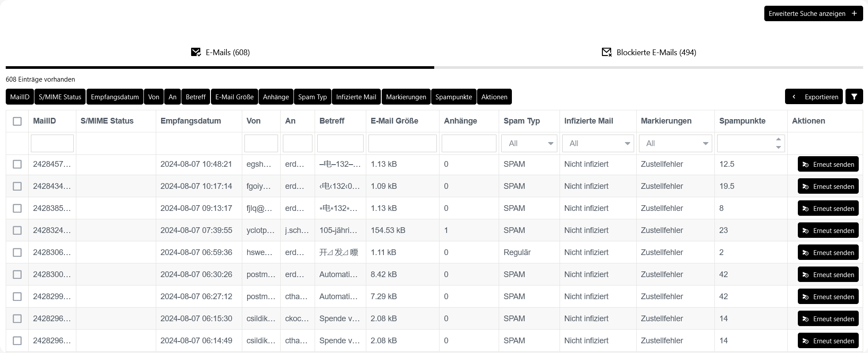Toggle the Aktionen column chip
Screen dimensions: 868x353
[x=494, y=97]
